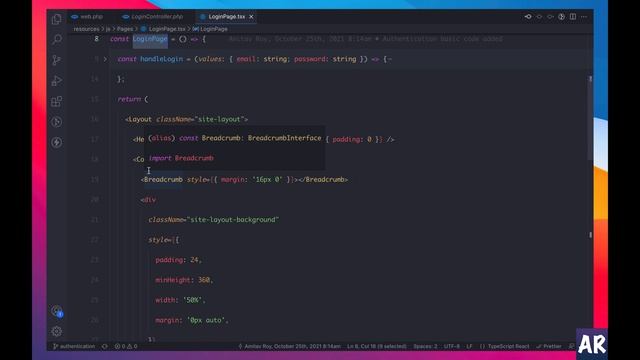Click the inline GitLens blame text on line 8
This screenshot has height=360, width=640.
(x=365, y=39)
